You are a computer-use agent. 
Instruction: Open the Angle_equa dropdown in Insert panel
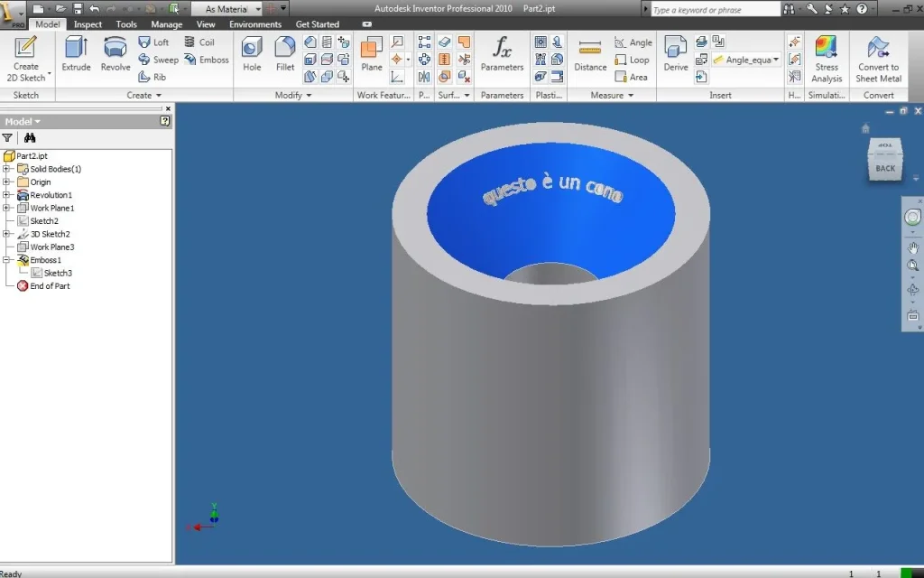(x=775, y=60)
